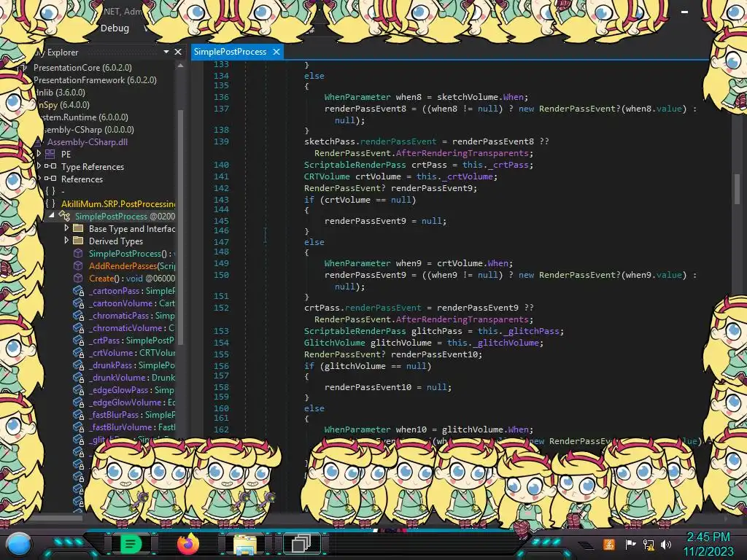This screenshot has height=560, width=747.
Task: Minimize the dnSpy window
Action: pyautogui.click(x=684, y=12)
